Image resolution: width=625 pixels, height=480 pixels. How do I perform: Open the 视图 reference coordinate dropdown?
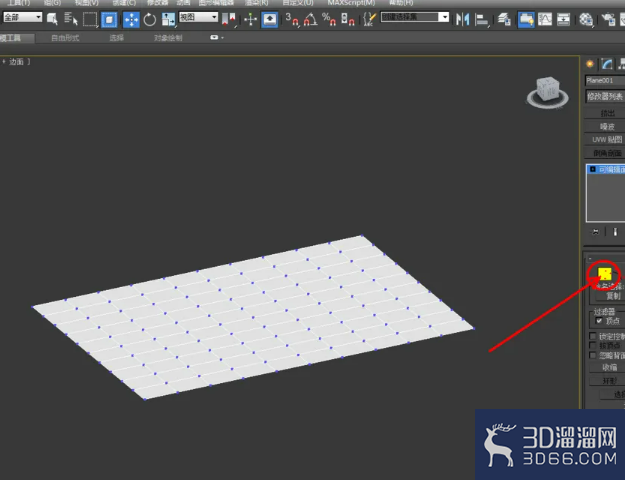tap(199, 17)
